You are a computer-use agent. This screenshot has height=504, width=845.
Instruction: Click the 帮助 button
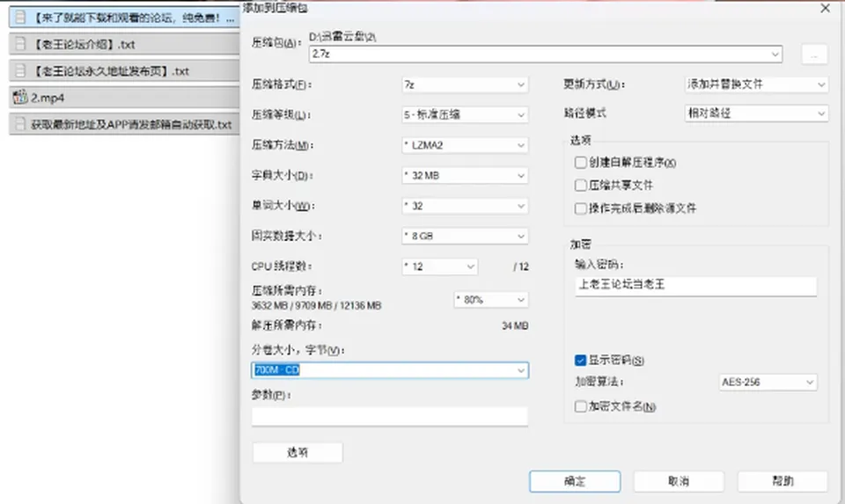tap(783, 481)
